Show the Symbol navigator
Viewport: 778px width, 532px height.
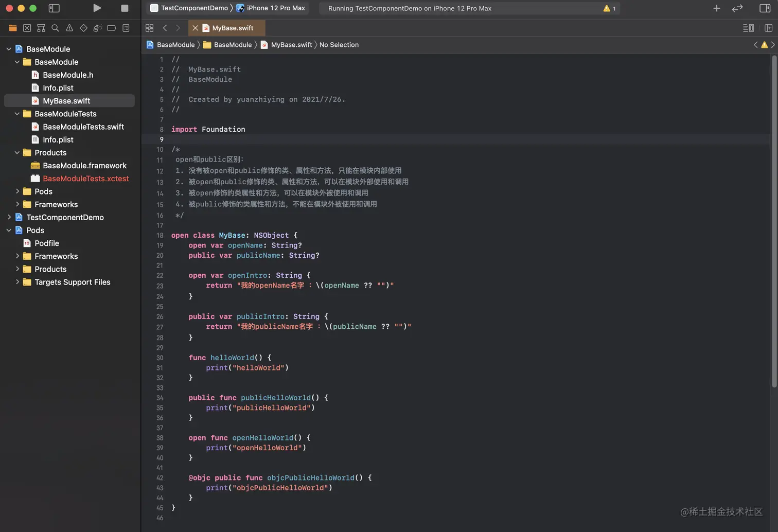coord(41,28)
